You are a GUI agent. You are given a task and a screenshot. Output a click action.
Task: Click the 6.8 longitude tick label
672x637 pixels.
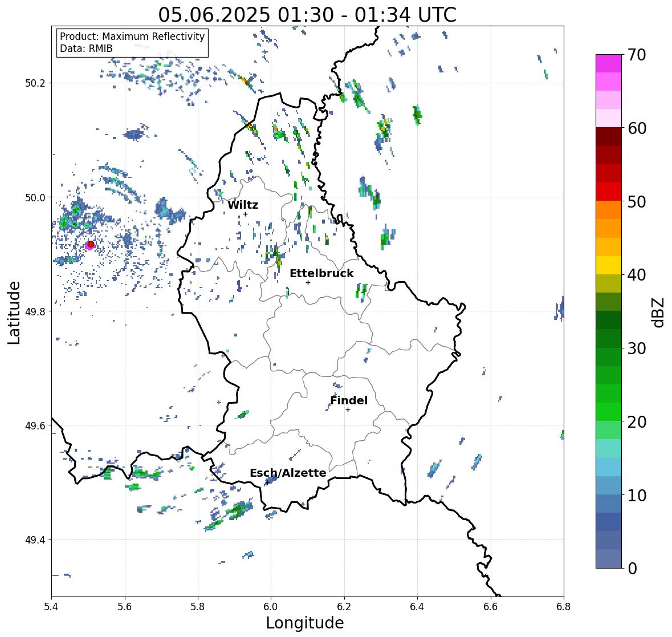pyautogui.click(x=564, y=607)
